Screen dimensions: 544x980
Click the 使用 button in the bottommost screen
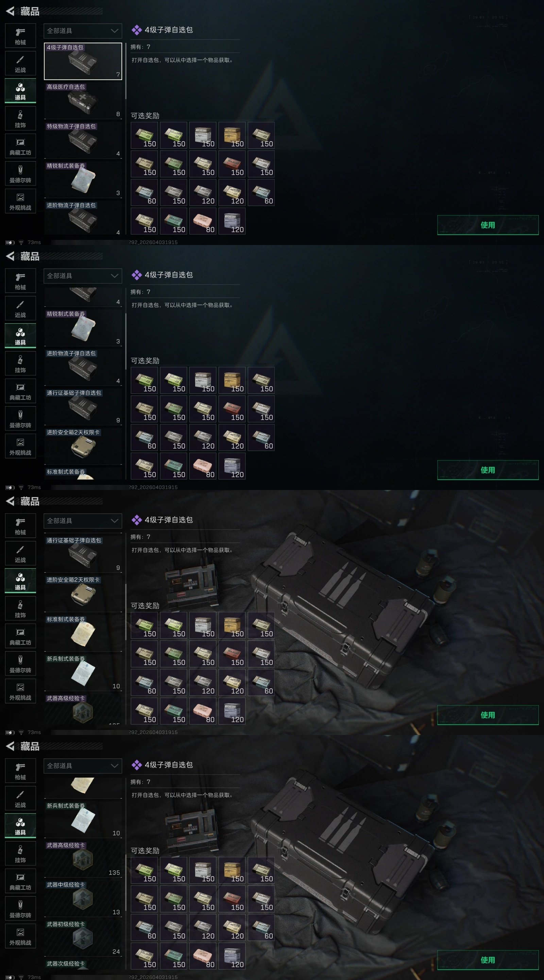pyautogui.click(x=488, y=960)
